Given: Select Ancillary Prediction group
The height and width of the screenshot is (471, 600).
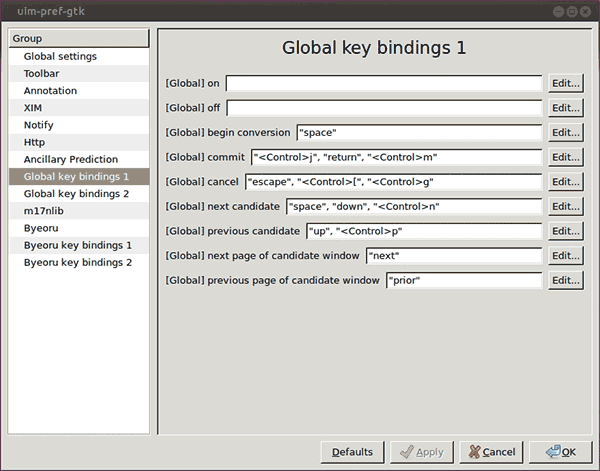Looking at the screenshot, I should coord(79,160).
